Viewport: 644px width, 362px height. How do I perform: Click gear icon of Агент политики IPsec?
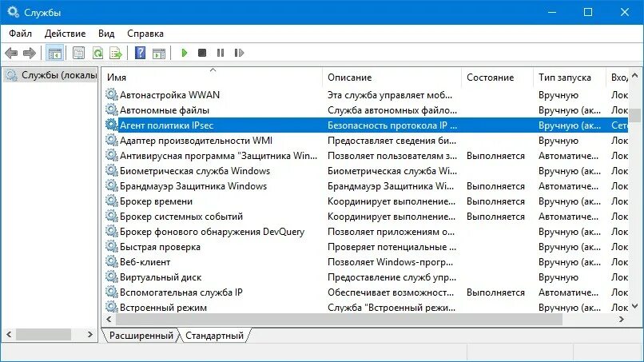[111, 125]
